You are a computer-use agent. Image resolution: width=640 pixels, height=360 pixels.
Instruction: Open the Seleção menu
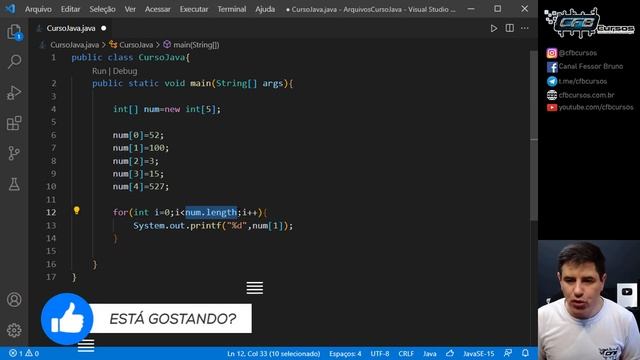[x=102, y=9]
